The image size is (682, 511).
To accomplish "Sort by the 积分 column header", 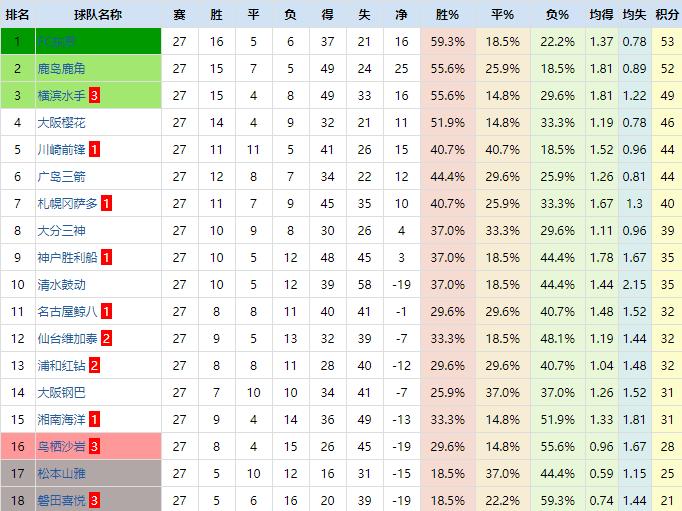I will (x=666, y=14).
